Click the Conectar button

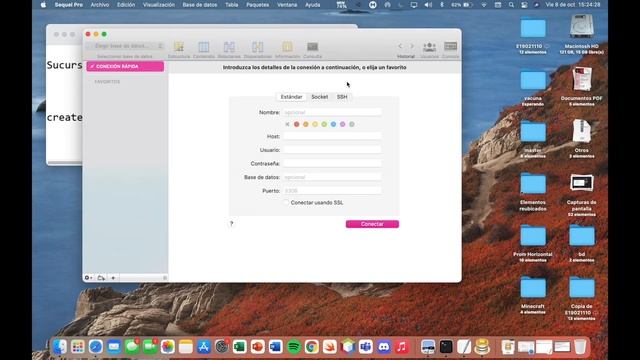pos(372,224)
